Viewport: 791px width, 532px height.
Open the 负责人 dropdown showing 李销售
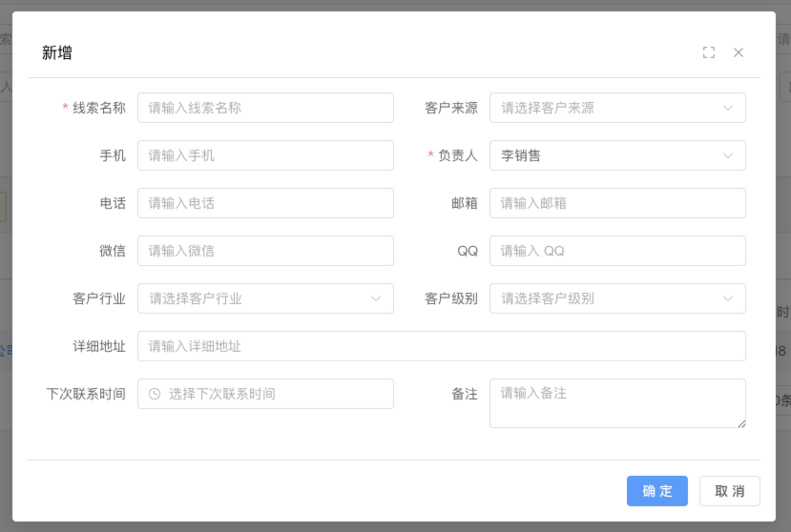point(617,155)
